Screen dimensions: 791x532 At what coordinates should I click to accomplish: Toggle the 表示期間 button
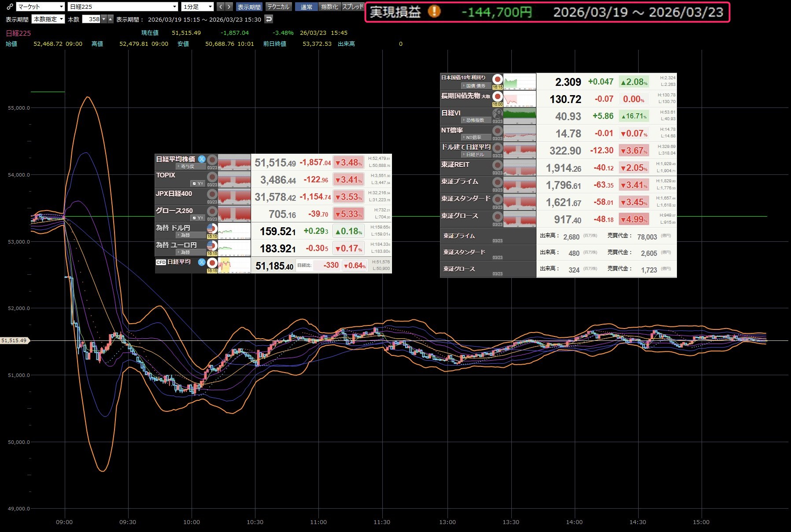(249, 7)
